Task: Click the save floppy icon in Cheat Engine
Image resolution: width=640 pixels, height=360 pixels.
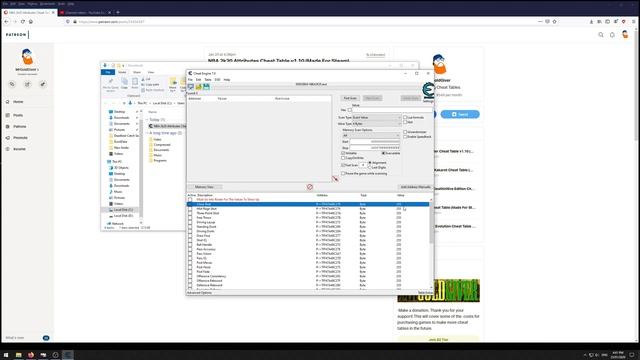Action: 206,87
